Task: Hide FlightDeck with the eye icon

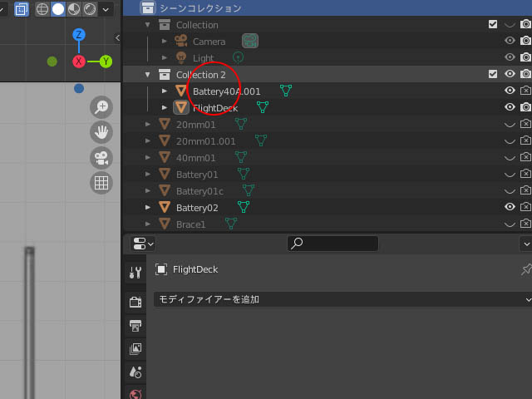Action: point(510,107)
